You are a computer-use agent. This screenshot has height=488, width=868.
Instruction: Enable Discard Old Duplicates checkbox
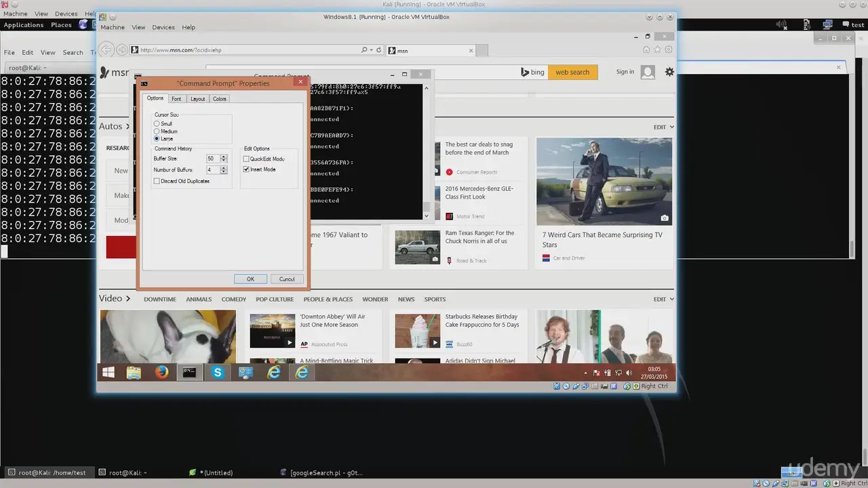pos(157,181)
